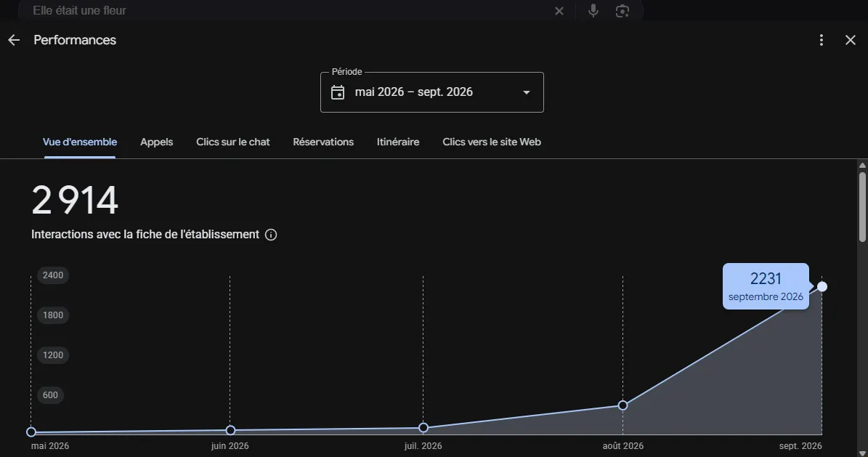Click the 'août 2026' x-axis label
This screenshot has width=868, height=457.
[622, 446]
